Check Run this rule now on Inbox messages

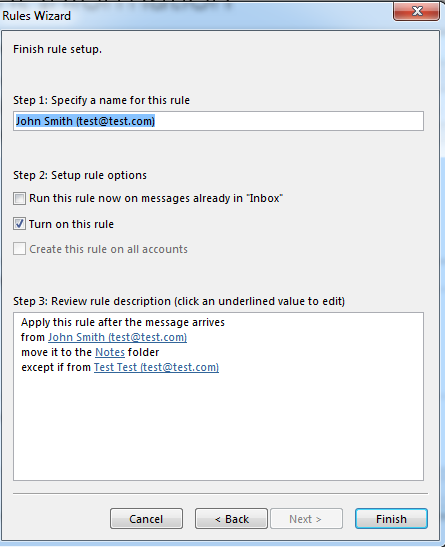click(x=20, y=198)
